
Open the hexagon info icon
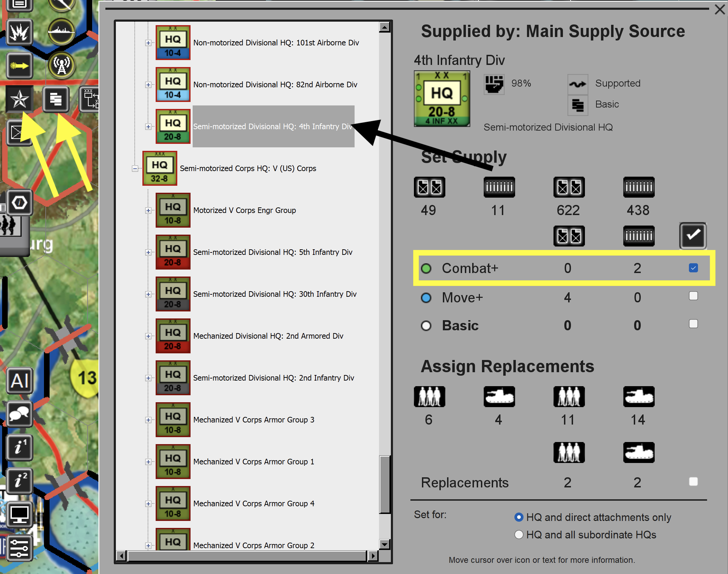coord(19,203)
